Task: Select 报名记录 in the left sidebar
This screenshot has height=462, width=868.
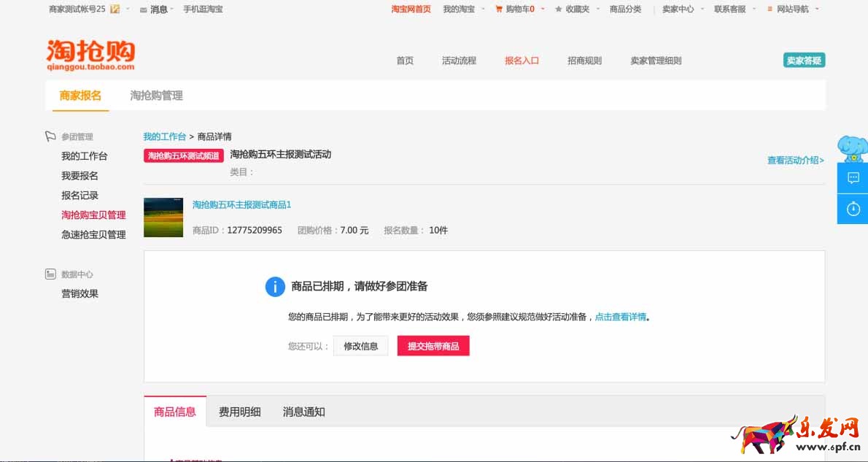Action: click(80, 196)
